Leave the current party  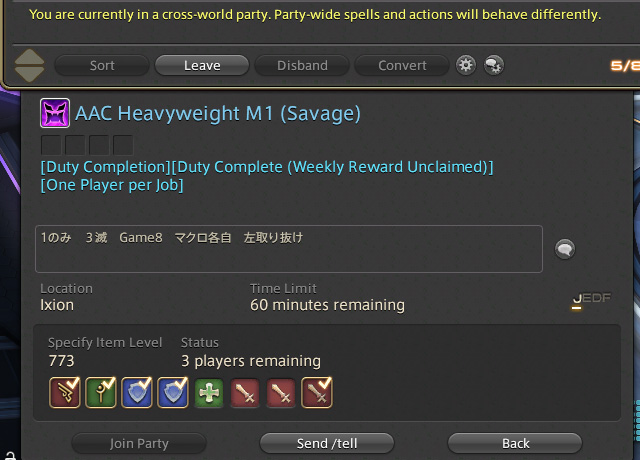(202, 65)
